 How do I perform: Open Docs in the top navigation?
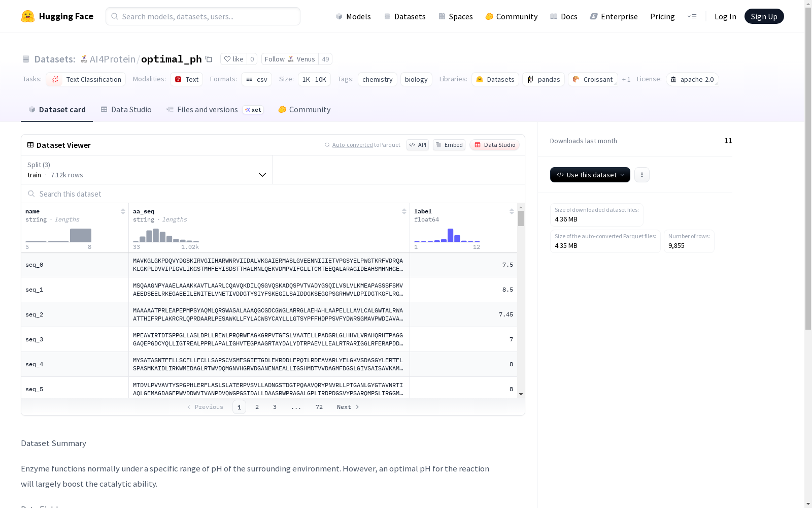[564, 16]
